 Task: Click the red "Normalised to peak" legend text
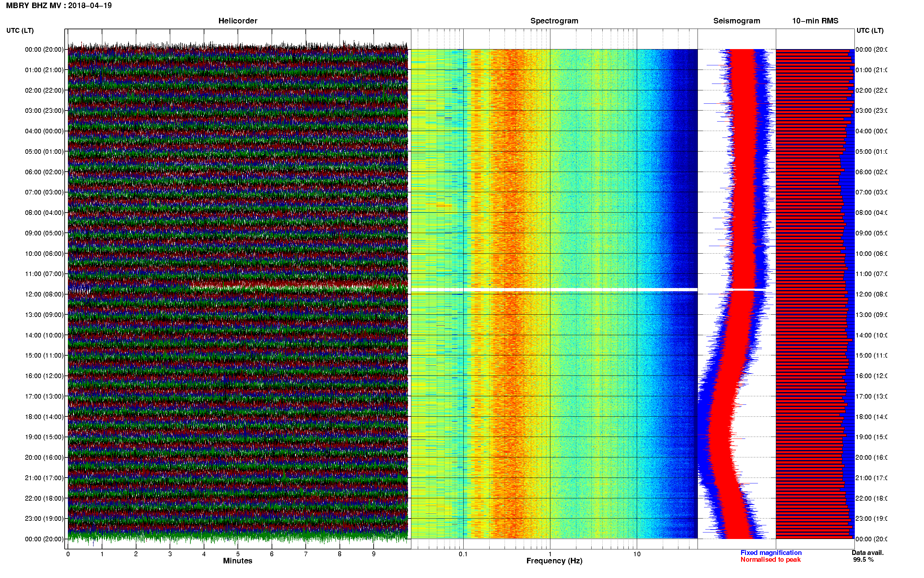[x=770, y=560]
